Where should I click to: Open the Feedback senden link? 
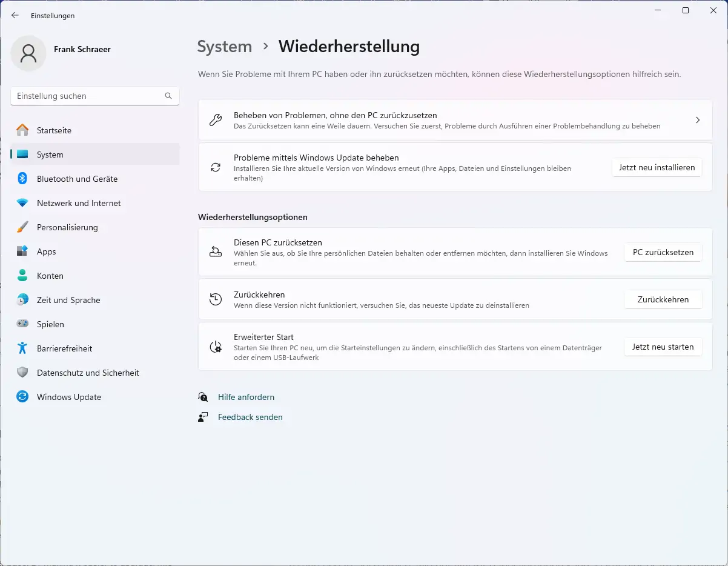click(250, 417)
